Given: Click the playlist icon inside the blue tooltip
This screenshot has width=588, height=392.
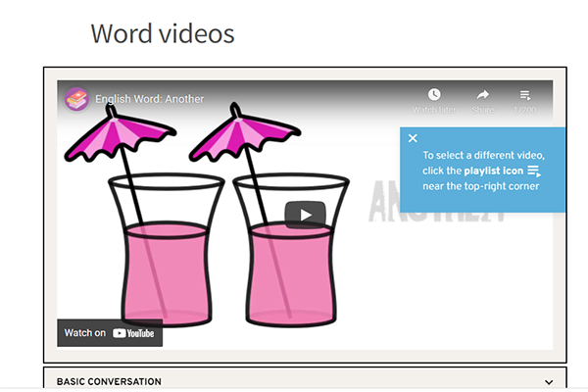Looking at the screenshot, I should 534,171.
